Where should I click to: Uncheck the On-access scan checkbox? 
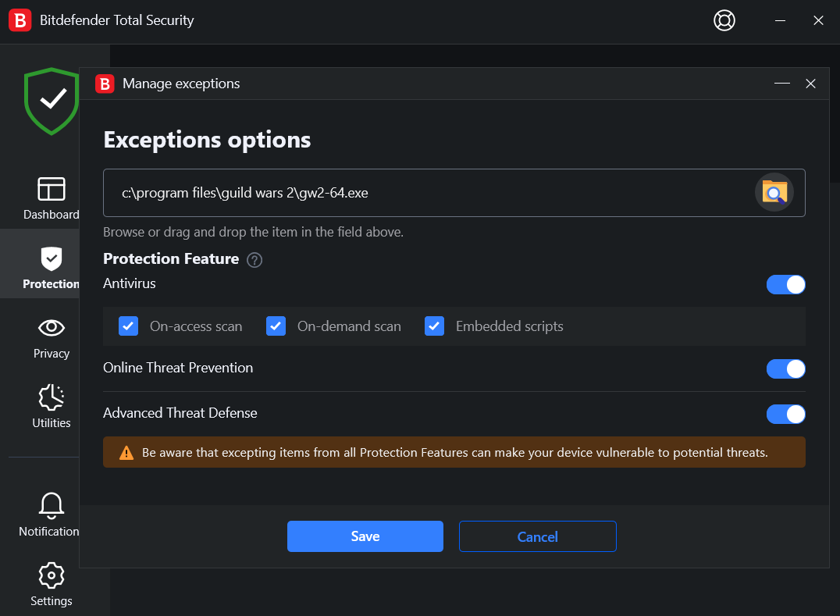click(129, 326)
